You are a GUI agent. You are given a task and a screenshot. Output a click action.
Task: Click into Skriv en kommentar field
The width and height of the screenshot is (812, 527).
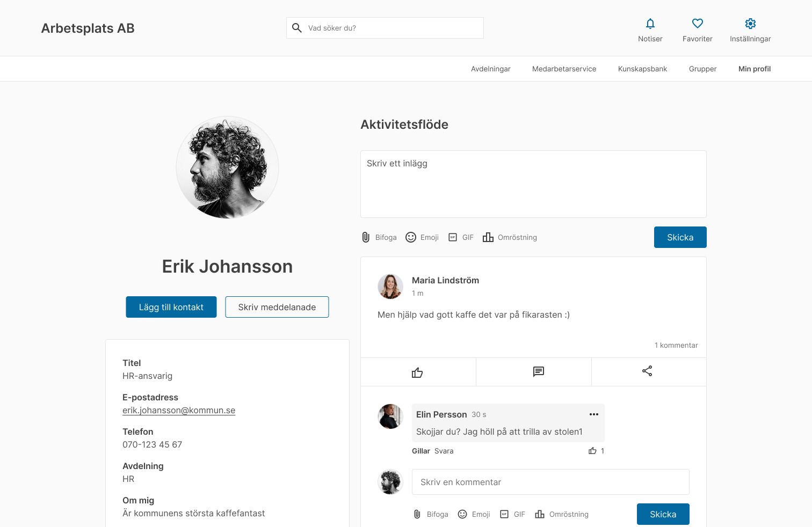pos(550,482)
